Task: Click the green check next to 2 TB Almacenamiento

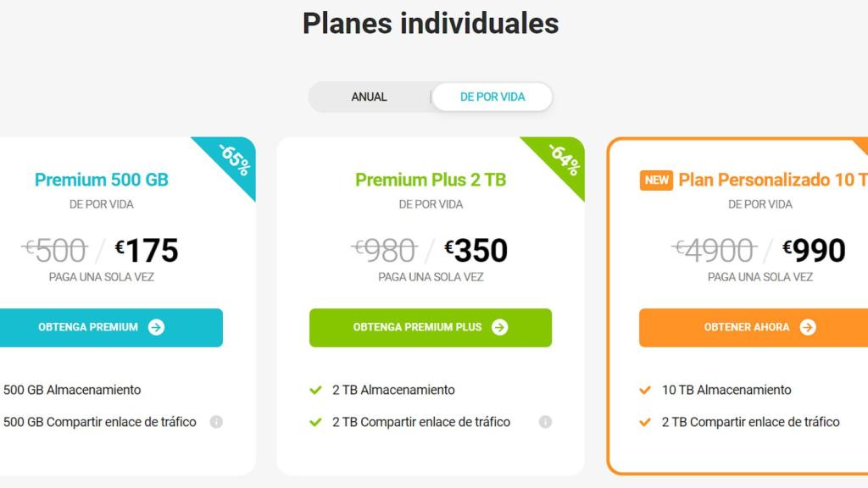Action: click(x=315, y=391)
